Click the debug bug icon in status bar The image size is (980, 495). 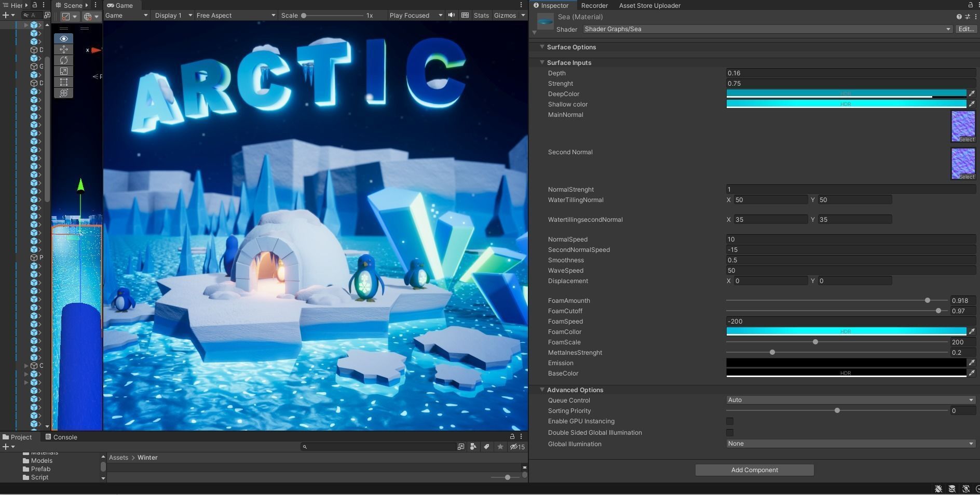coord(938,489)
